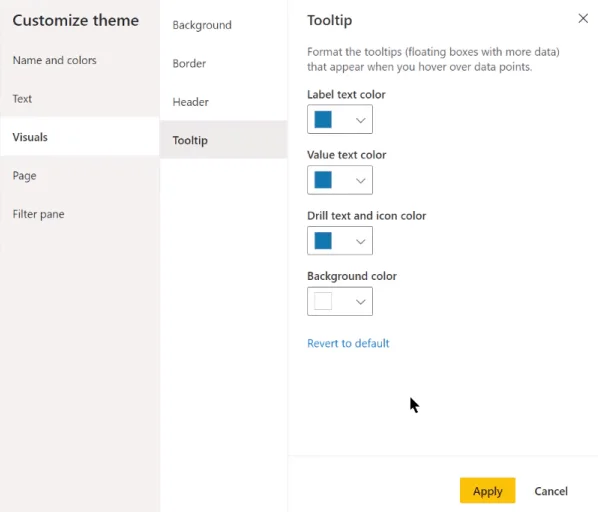598x512 pixels.
Task: Expand the Label text color dropdown arrow
Action: click(x=360, y=120)
